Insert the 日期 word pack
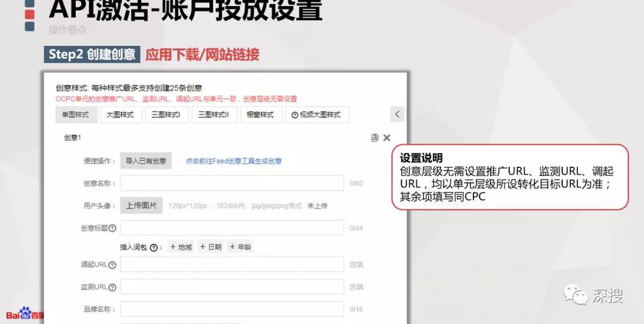Viewport: 644px width, 324px height. (210, 247)
